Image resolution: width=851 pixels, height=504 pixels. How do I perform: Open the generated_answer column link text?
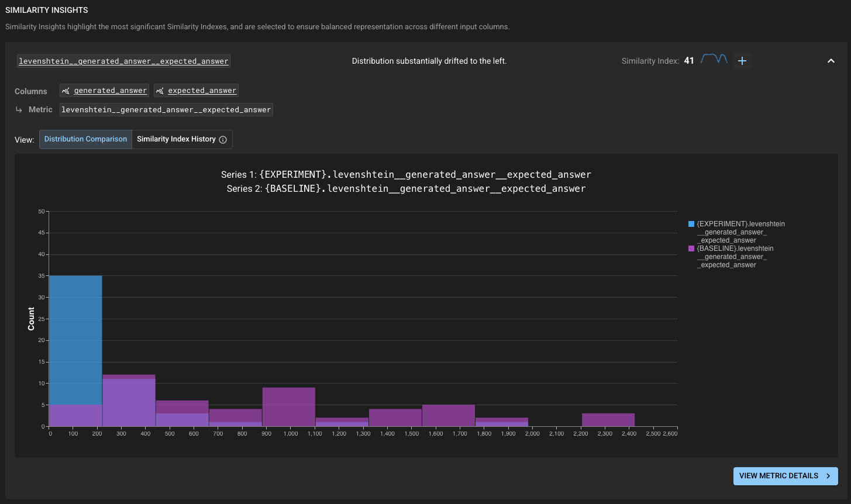[x=111, y=91]
